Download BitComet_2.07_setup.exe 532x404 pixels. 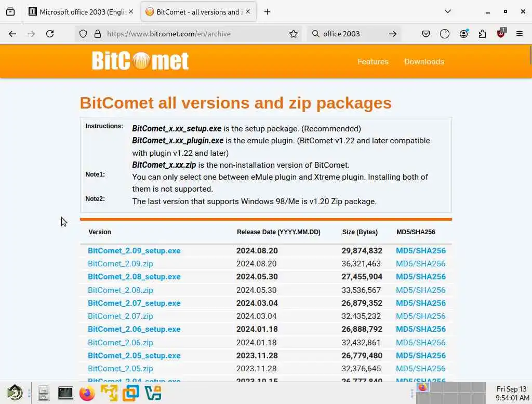pyautogui.click(x=134, y=303)
